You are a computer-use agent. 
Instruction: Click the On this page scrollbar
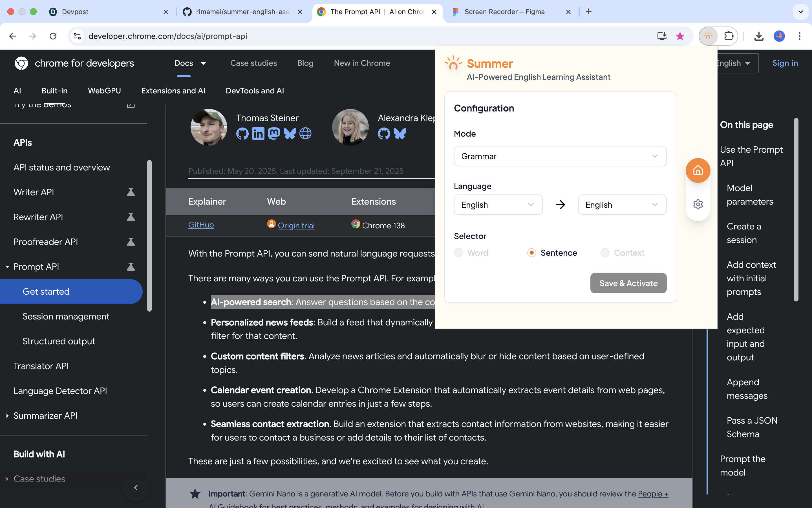[796, 210]
